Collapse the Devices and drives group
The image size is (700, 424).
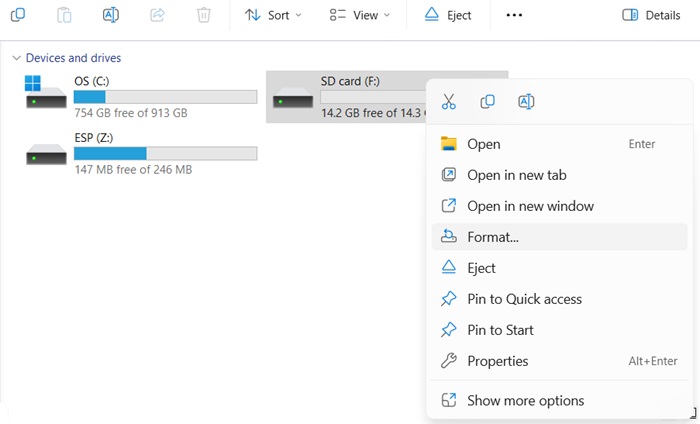17,58
